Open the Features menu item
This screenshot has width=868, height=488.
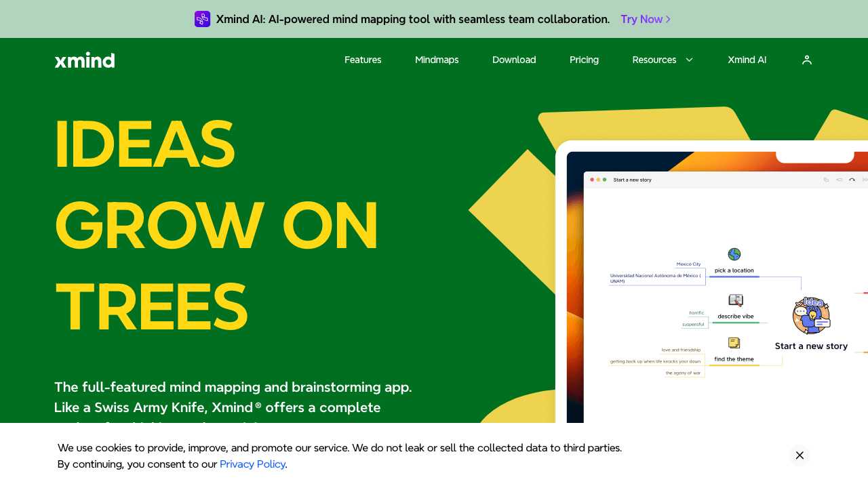pyautogui.click(x=363, y=60)
